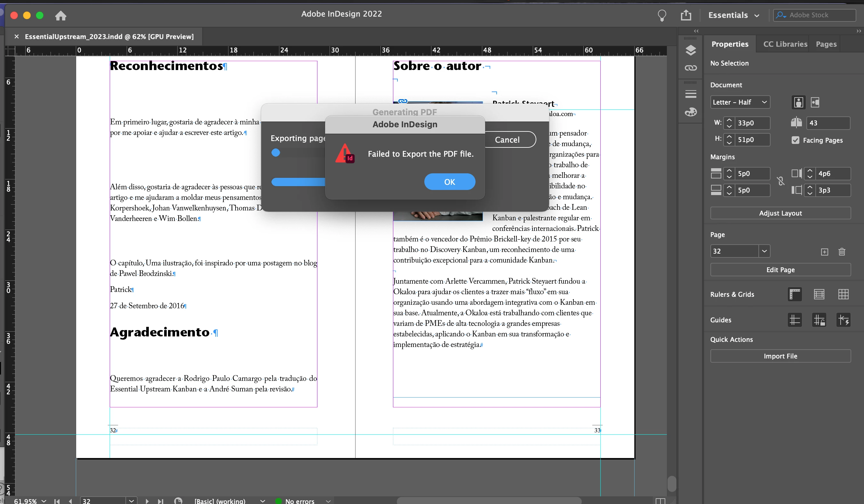Switch to the CC Libraries tab
The image size is (864, 504).
click(x=785, y=44)
